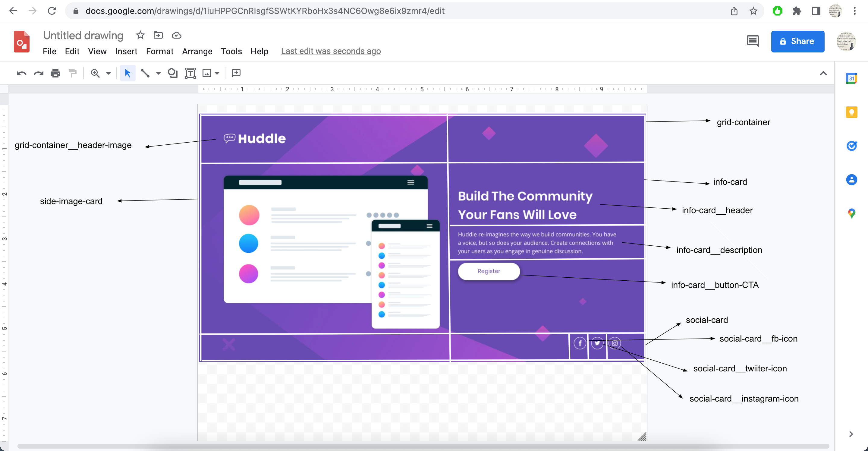Choose the Line tool

(x=145, y=73)
